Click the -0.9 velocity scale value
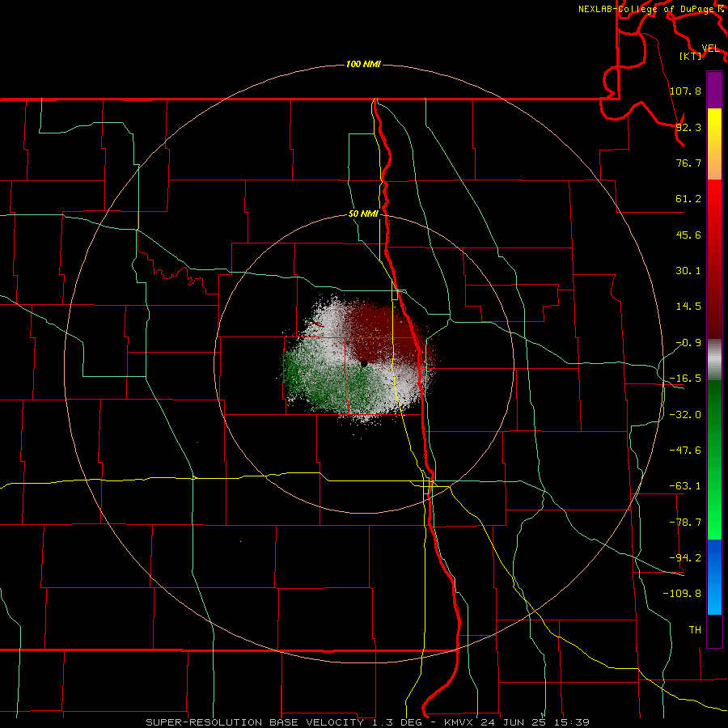Screen dimensions: 728x728 (x=688, y=343)
